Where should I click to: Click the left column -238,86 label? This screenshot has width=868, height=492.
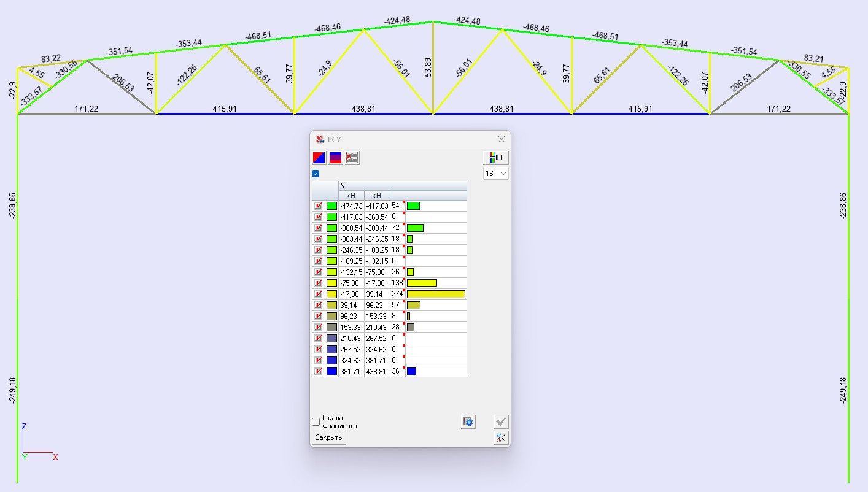[12, 206]
